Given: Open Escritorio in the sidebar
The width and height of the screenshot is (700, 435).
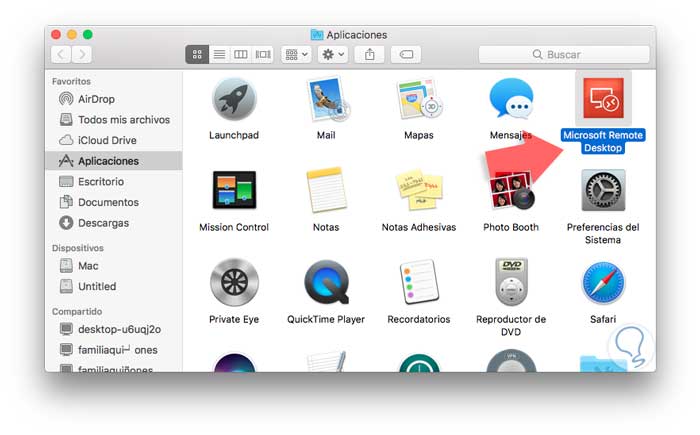Looking at the screenshot, I should click(114, 181).
